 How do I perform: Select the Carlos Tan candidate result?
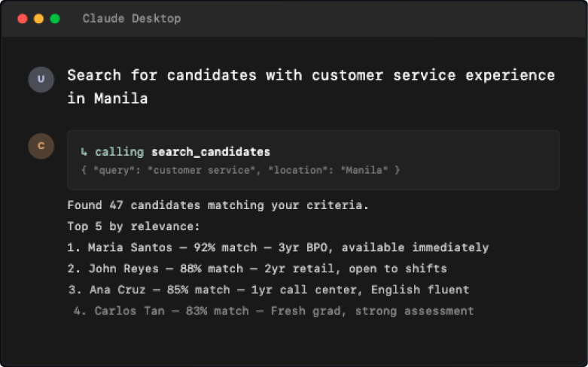[x=274, y=311]
